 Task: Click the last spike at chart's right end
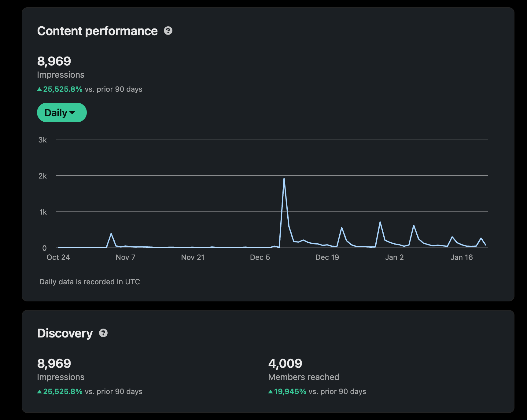click(x=481, y=238)
